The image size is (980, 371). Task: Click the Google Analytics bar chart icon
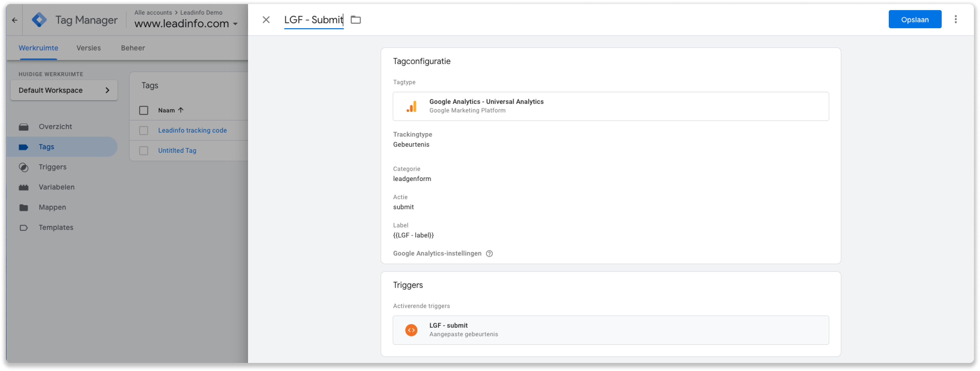(x=412, y=106)
